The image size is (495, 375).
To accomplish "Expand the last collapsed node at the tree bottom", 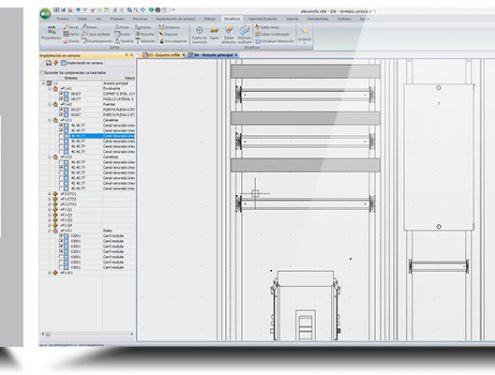I will (x=50, y=273).
